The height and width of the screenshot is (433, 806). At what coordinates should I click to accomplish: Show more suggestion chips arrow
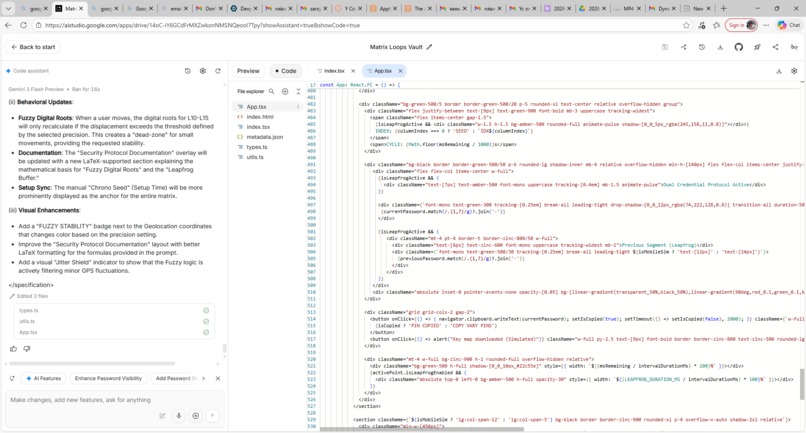(204, 378)
